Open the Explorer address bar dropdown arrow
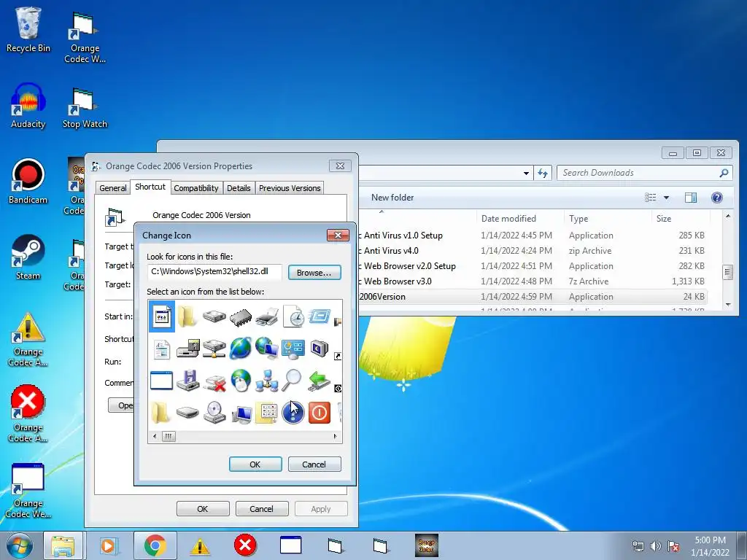This screenshot has width=747, height=560. click(x=526, y=174)
